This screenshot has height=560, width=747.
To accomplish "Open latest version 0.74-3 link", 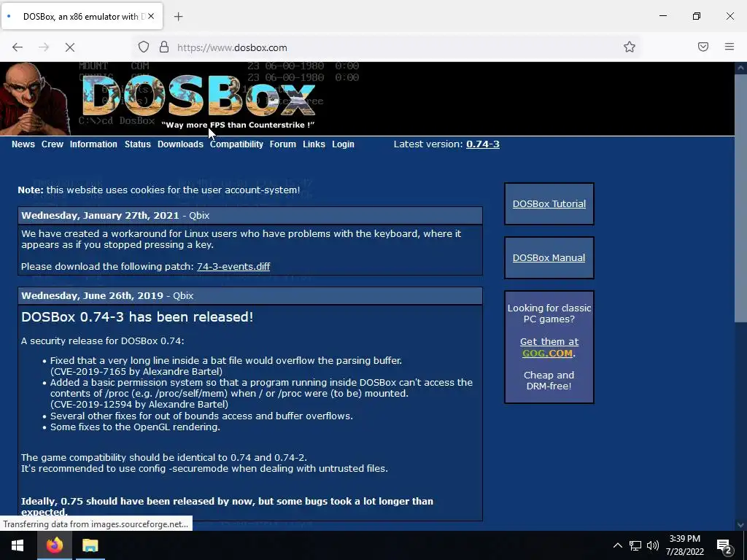I will [x=483, y=144].
